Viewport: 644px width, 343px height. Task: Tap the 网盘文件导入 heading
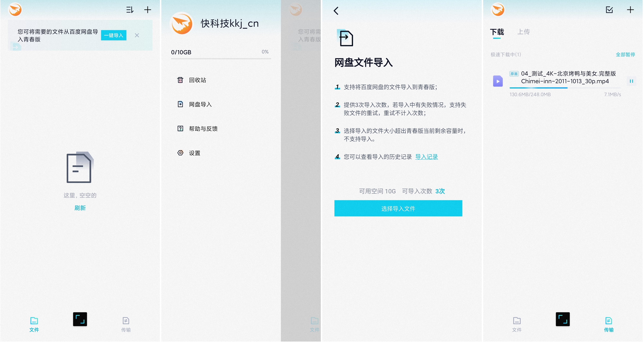click(363, 62)
